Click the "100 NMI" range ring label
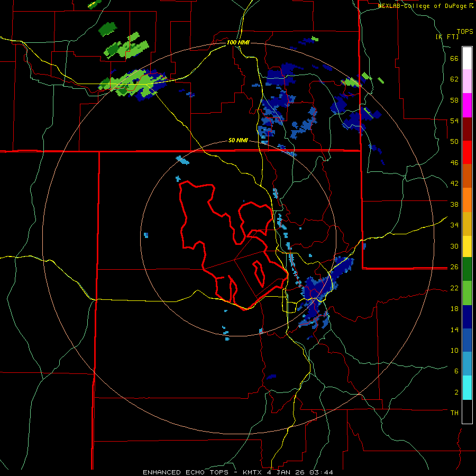This screenshot has width=476, height=476. (238, 42)
